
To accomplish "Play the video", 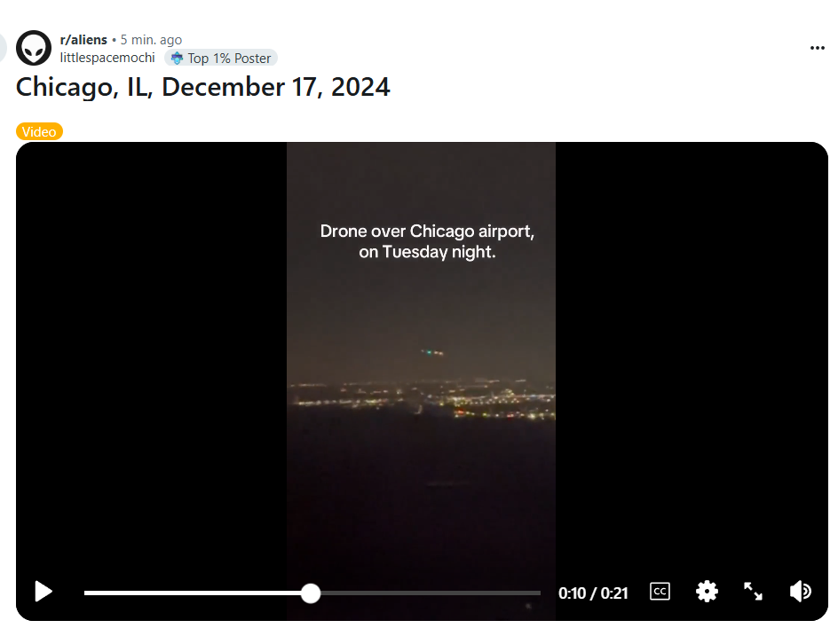I will (x=43, y=592).
